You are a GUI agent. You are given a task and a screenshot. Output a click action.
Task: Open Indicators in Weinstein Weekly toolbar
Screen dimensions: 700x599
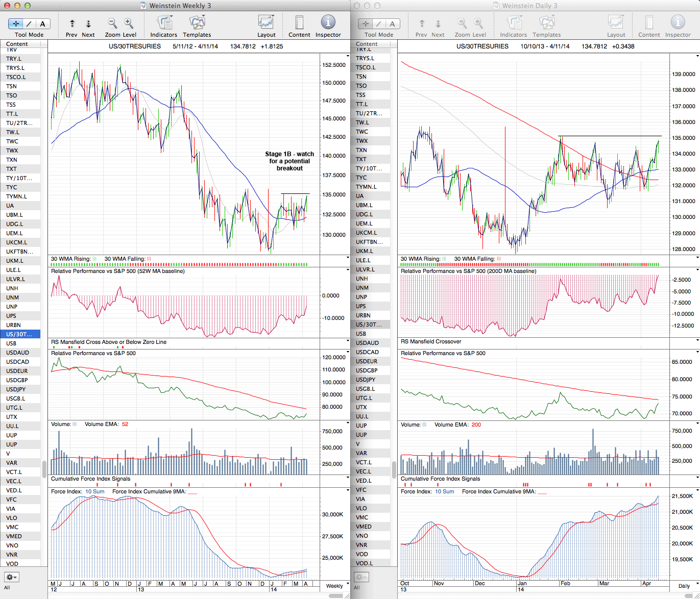163,23
